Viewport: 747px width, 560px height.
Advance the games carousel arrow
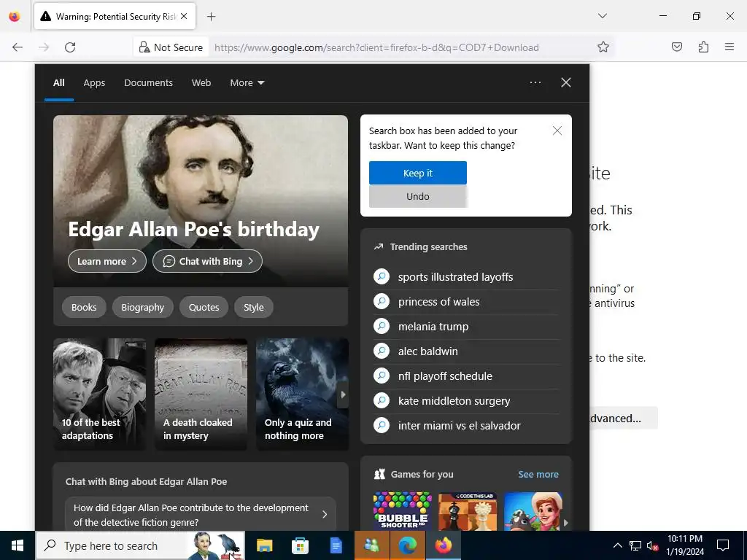pyautogui.click(x=565, y=522)
